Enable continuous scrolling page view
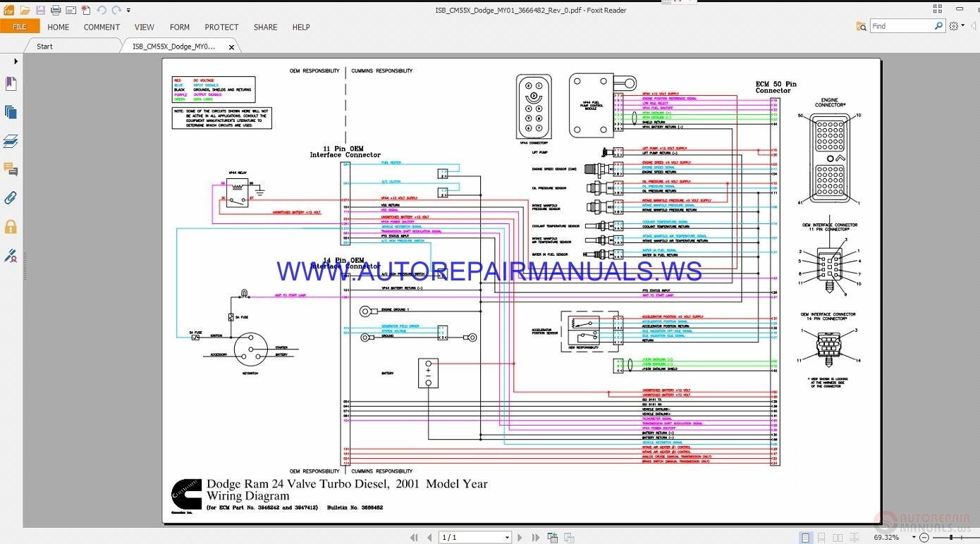 (x=820, y=537)
